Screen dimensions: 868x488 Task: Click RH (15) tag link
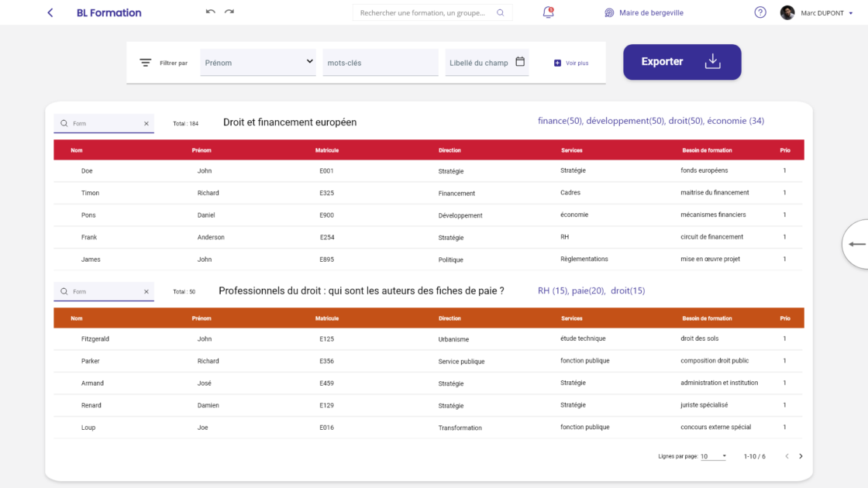(553, 290)
